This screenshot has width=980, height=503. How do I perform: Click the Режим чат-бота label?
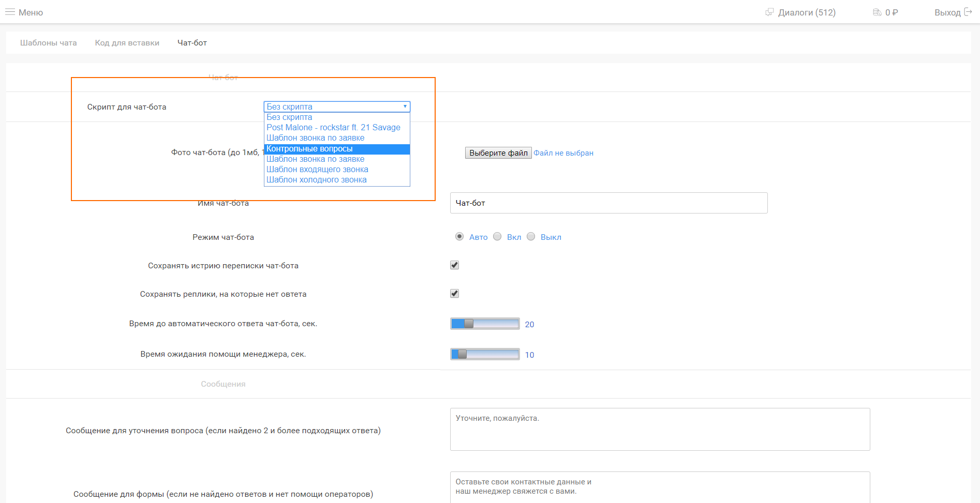pyautogui.click(x=223, y=237)
